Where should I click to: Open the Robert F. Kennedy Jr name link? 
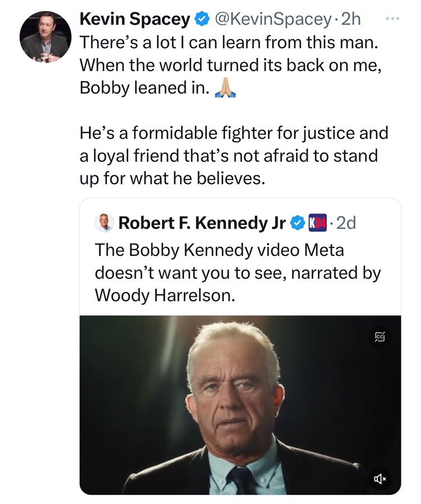(x=202, y=223)
